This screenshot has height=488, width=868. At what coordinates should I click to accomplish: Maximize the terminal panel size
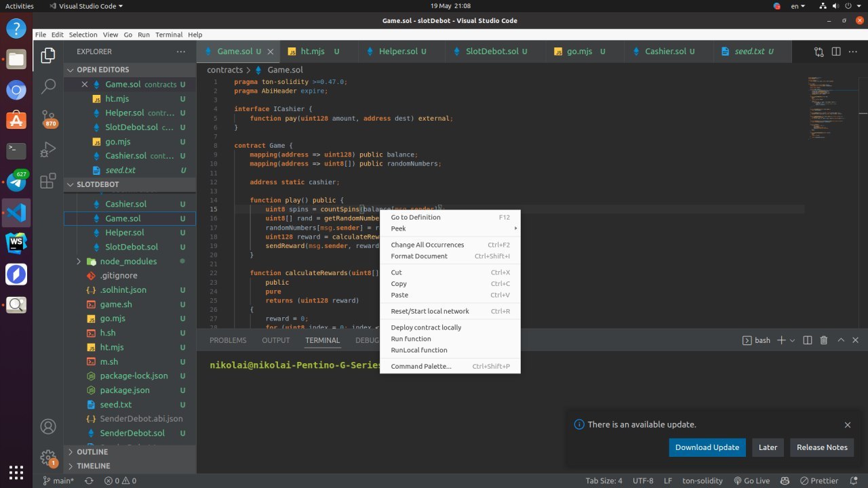[x=841, y=340]
